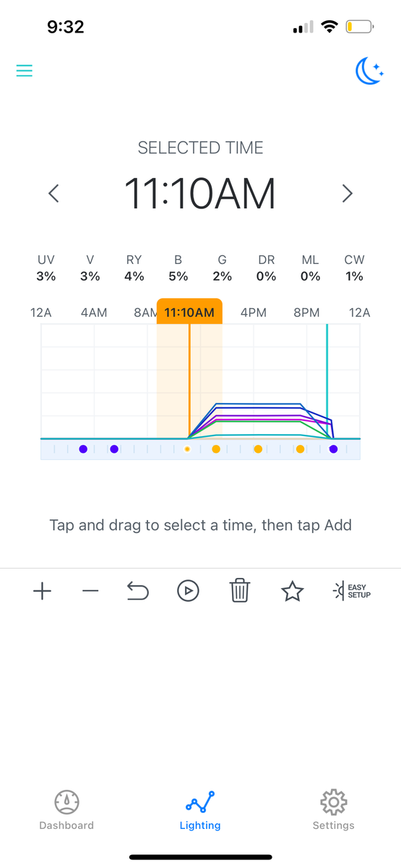Select the Lighting tab
The width and height of the screenshot is (401, 868).
tap(200, 810)
